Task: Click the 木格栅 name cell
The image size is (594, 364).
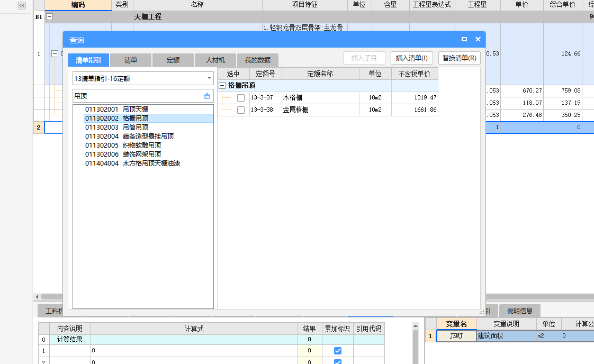Action: pyautogui.click(x=320, y=98)
